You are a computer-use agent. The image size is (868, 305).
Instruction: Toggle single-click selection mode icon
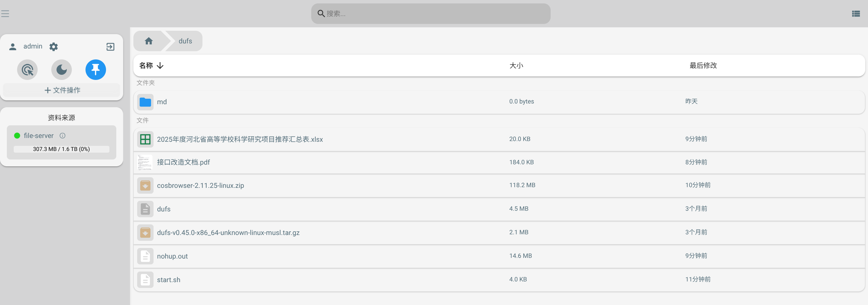pyautogui.click(x=27, y=70)
